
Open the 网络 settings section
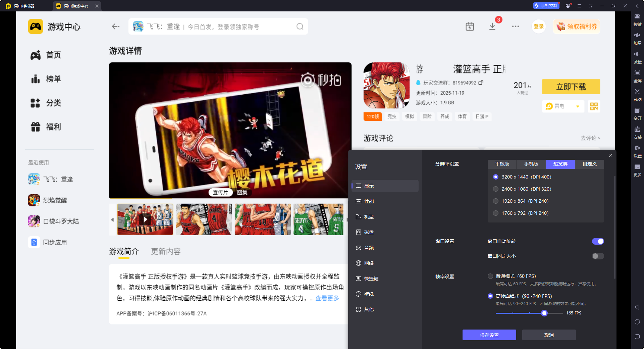370,263
